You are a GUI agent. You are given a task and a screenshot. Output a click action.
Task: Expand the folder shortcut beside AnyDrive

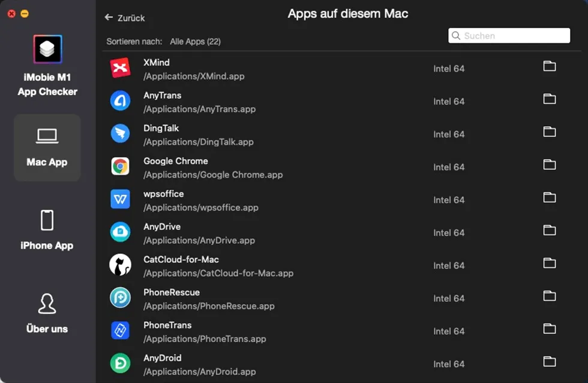(x=550, y=231)
